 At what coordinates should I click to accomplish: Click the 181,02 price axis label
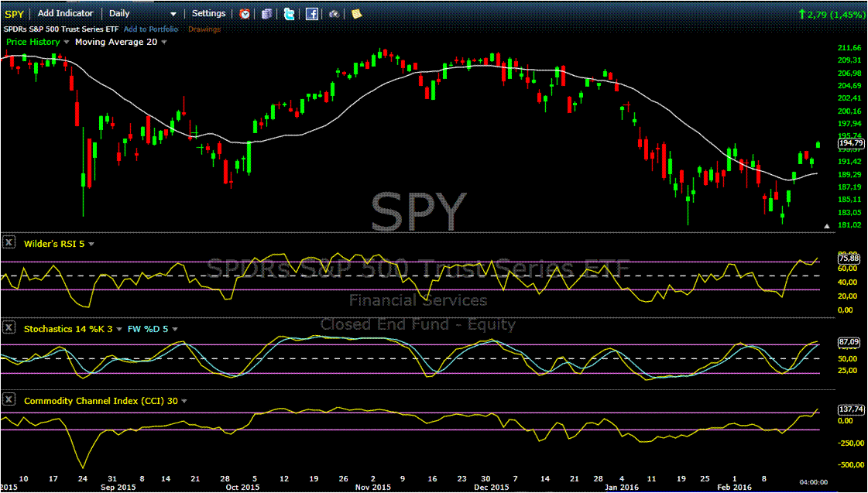[850, 224]
